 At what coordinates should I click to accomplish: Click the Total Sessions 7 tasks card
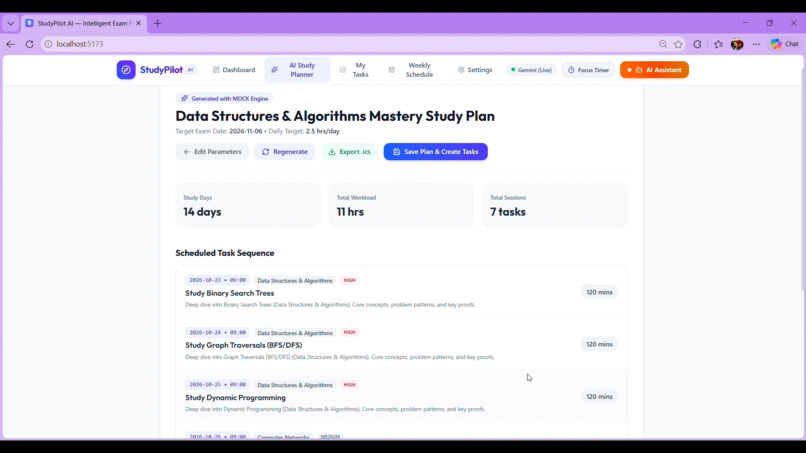(555, 205)
